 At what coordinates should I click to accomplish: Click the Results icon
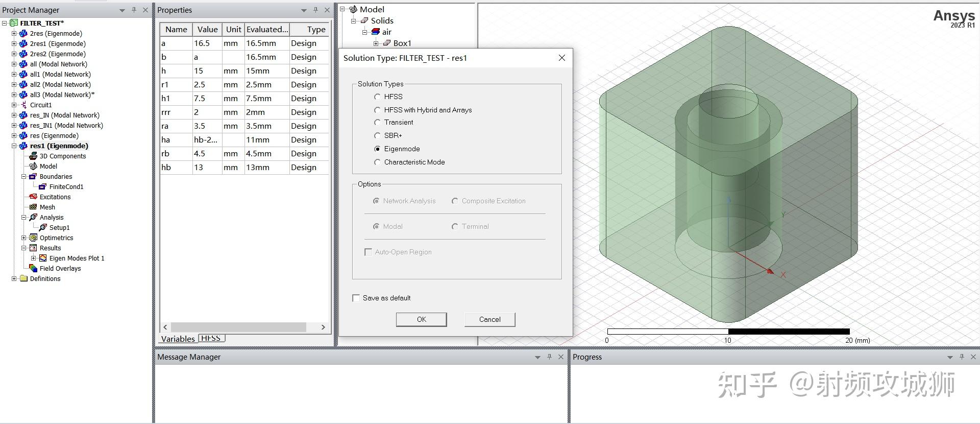pos(33,248)
